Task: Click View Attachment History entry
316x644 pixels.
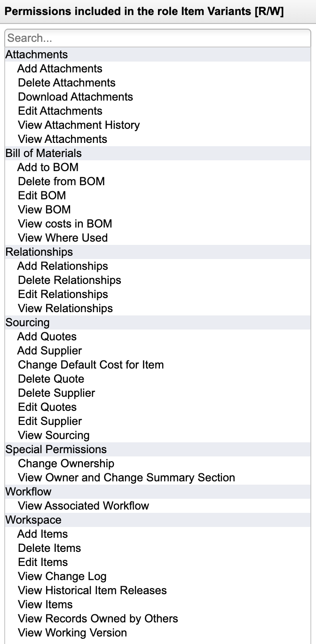Action: [79, 125]
